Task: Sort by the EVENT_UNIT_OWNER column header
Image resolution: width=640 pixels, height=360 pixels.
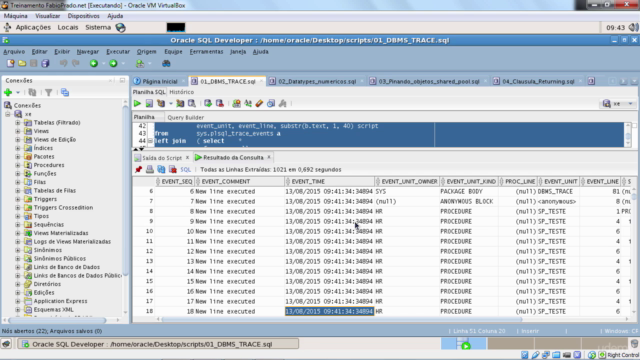Action: click(x=407, y=181)
